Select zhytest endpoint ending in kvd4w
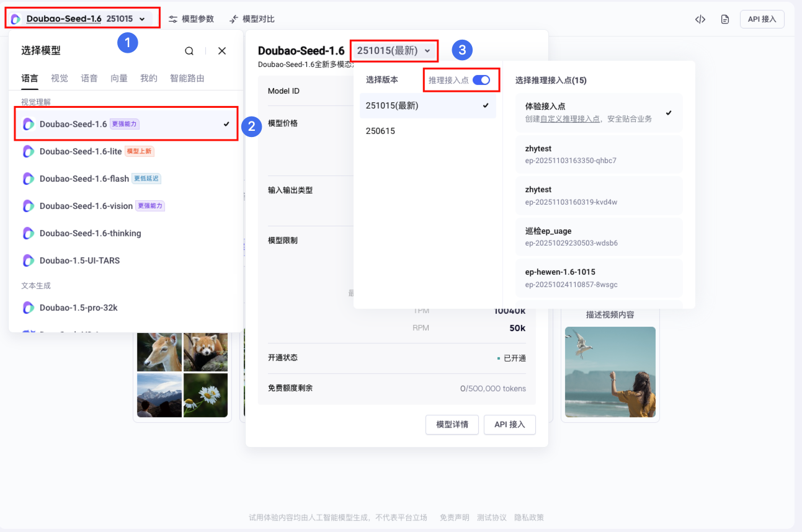The image size is (802, 532). 599,195
